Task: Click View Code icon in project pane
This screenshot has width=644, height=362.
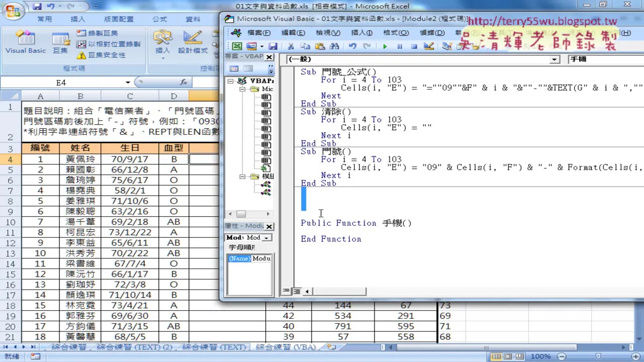Action: tap(234, 69)
